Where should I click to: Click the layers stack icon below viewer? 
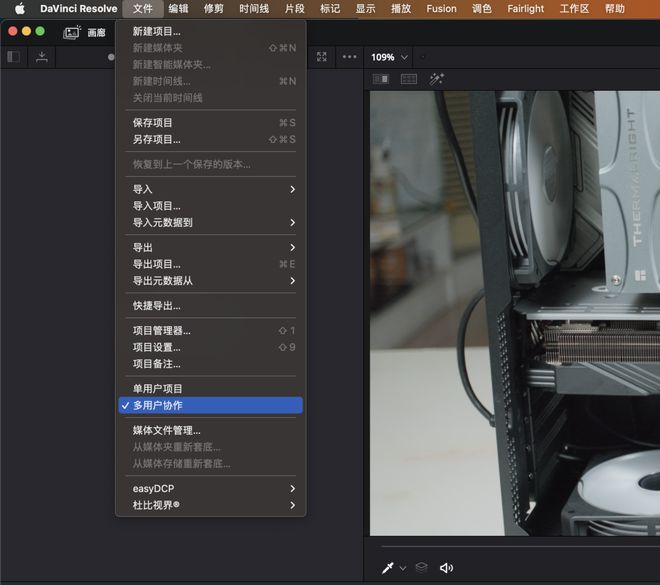pyautogui.click(x=421, y=568)
